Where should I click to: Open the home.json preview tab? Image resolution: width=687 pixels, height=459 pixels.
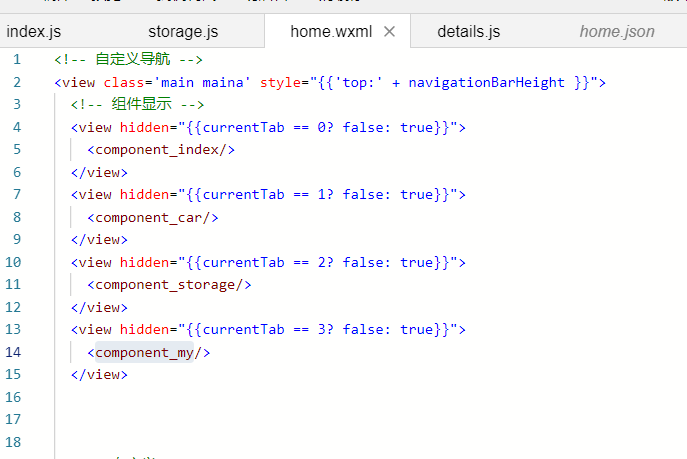tap(617, 32)
